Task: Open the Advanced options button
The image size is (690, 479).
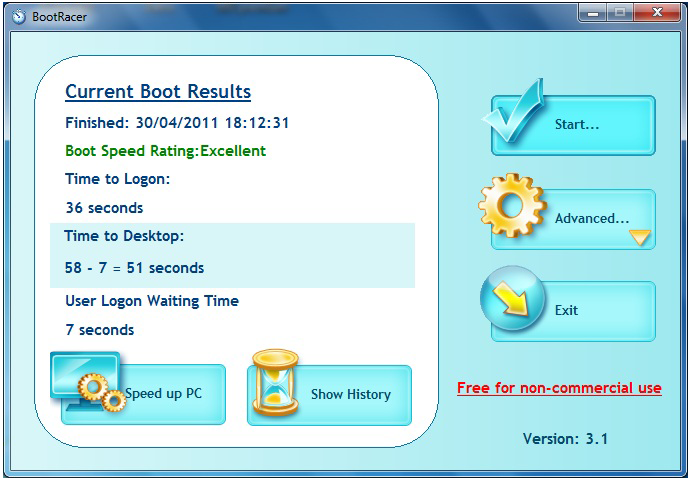Action: pyautogui.click(x=573, y=219)
